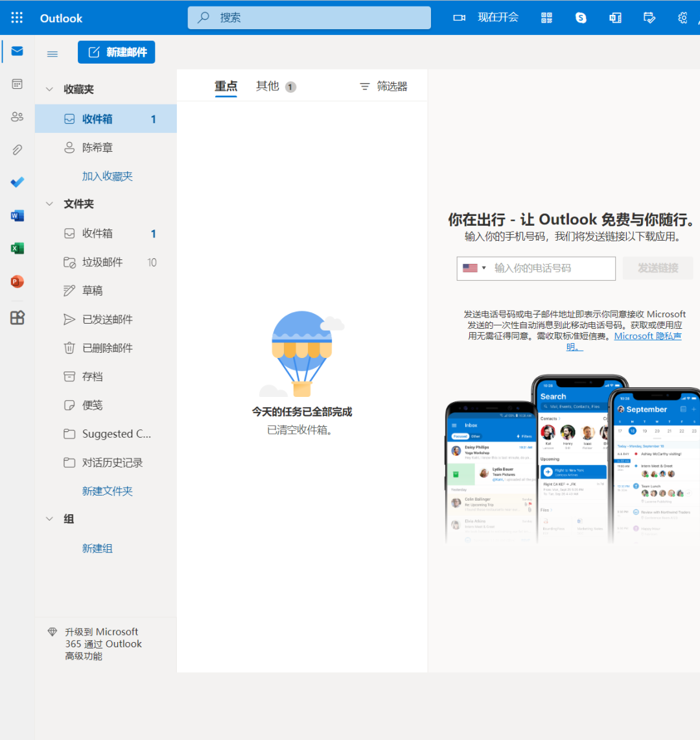
Task: Open the To Do checkmark app
Action: coord(17,182)
